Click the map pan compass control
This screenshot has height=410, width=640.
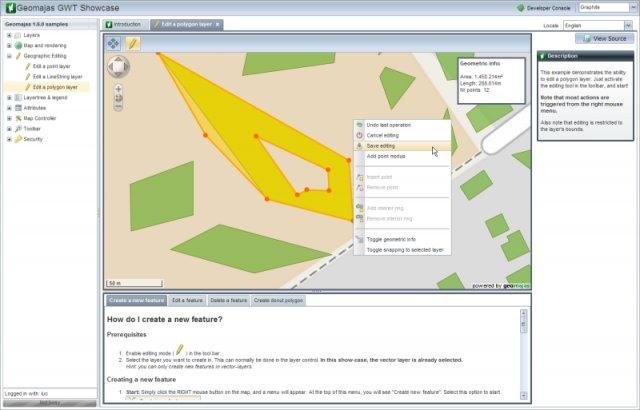coord(118,66)
